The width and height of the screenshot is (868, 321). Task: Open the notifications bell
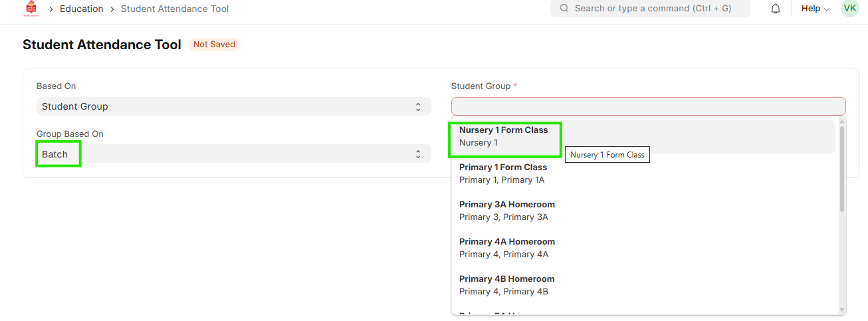pyautogui.click(x=776, y=9)
